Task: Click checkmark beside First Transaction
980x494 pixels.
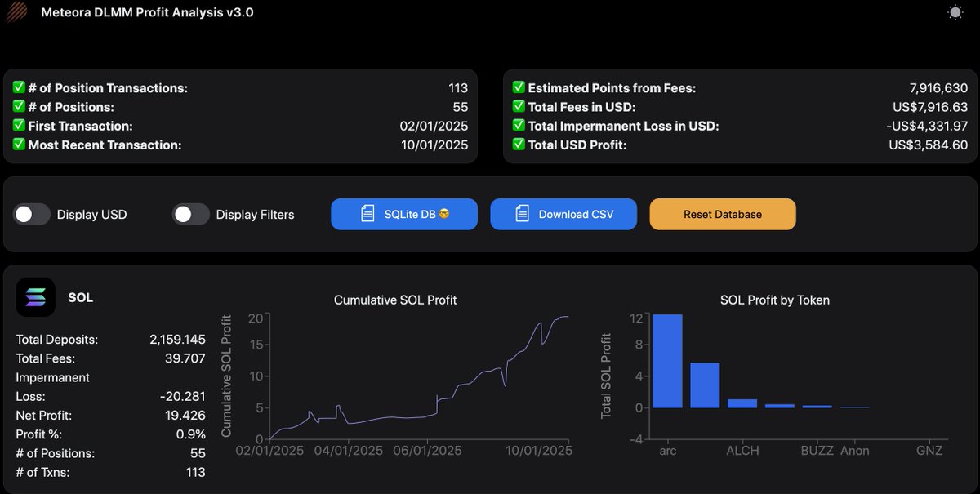Action: pyautogui.click(x=19, y=126)
